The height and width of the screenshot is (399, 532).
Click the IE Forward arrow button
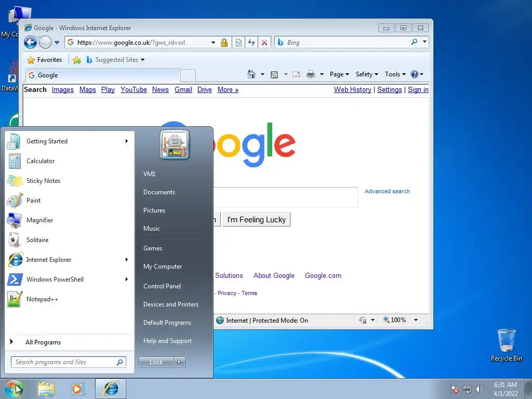tap(46, 43)
